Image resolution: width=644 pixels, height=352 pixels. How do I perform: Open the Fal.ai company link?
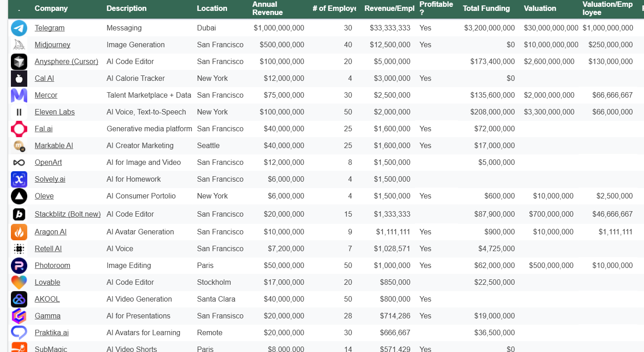[44, 129]
